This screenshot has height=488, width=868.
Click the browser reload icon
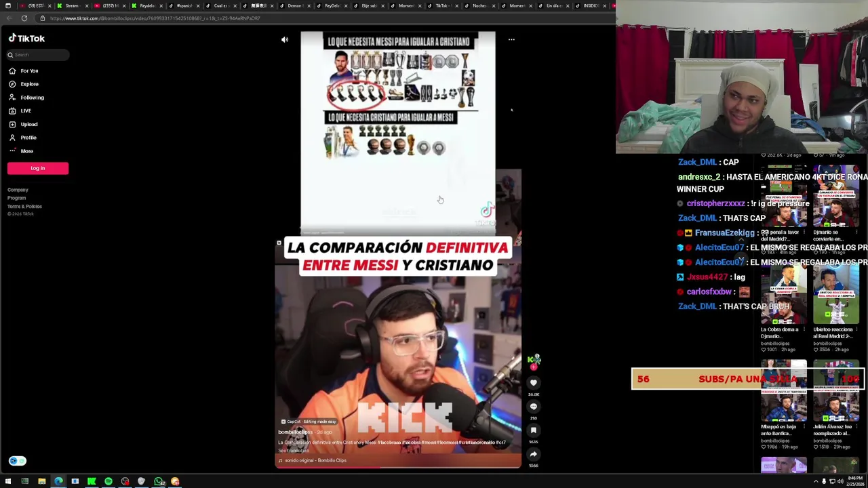tap(24, 18)
